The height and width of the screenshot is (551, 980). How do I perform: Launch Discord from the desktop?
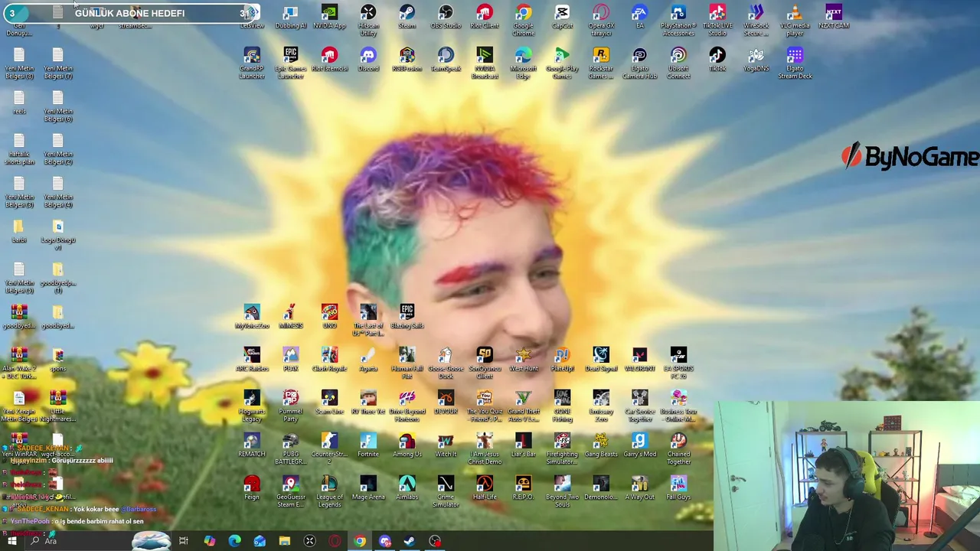pyautogui.click(x=368, y=60)
